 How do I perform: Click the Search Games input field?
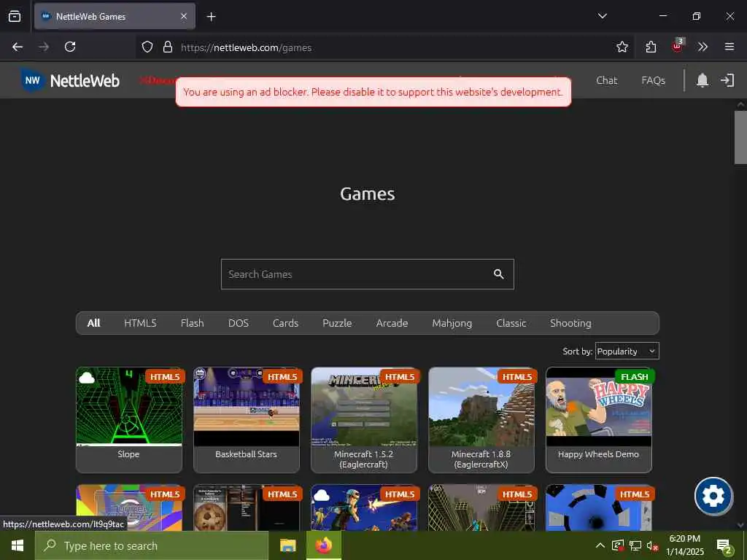pyautogui.click(x=368, y=274)
